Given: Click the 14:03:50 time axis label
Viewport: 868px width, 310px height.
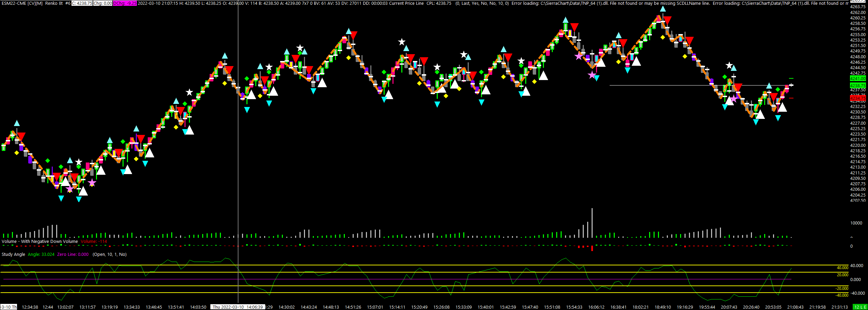Looking at the screenshot, I should [x=198, y=307].
